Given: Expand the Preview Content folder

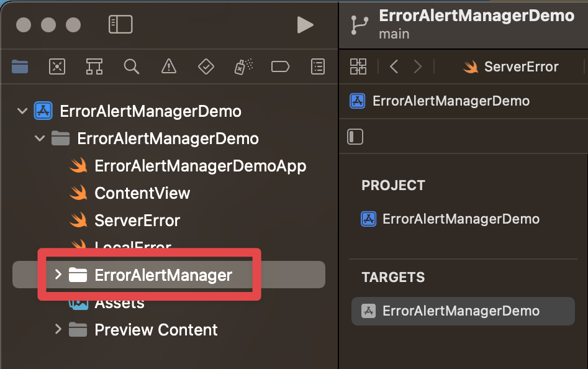Looking at the screenshot, I should coord(58,329).
